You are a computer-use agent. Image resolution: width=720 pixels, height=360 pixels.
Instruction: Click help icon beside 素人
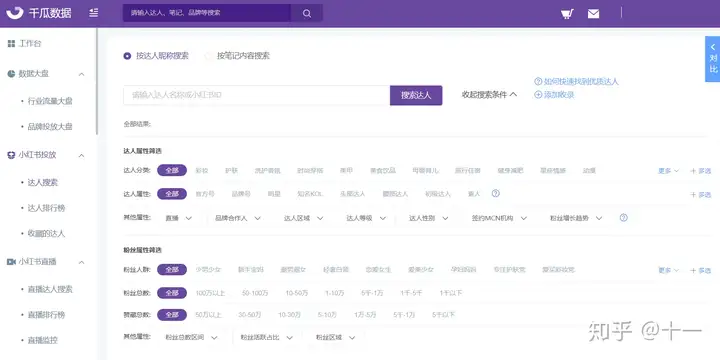click(x=495, y=193)
